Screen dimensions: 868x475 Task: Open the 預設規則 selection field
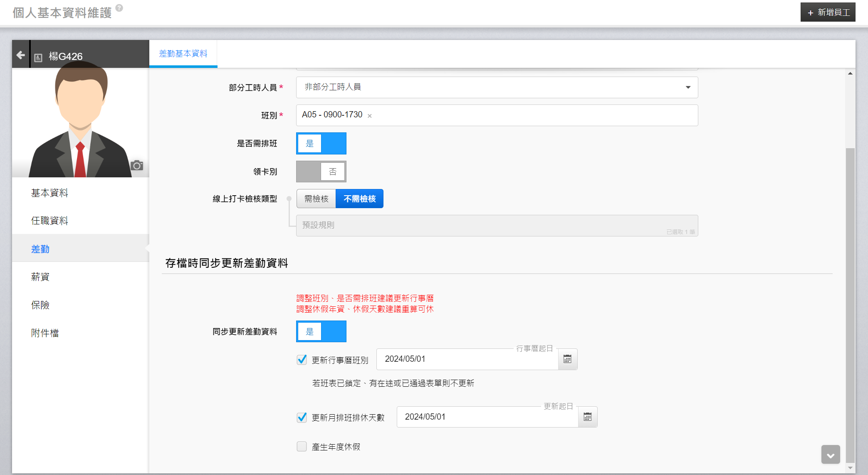click(x=497, y=225)
